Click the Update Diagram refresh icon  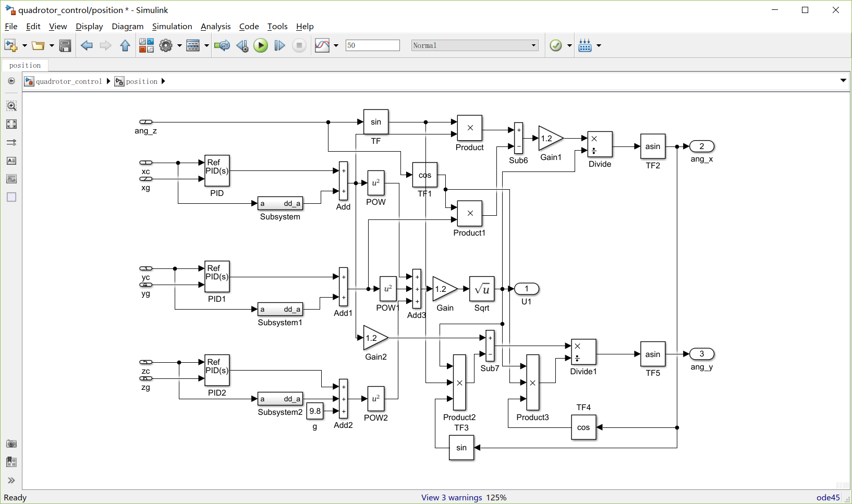pyautogui.click(x=222, y=46)
